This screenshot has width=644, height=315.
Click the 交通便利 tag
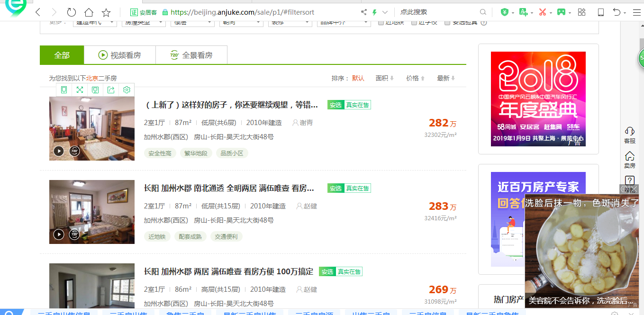pyautogui.click(x=227, y=236)
